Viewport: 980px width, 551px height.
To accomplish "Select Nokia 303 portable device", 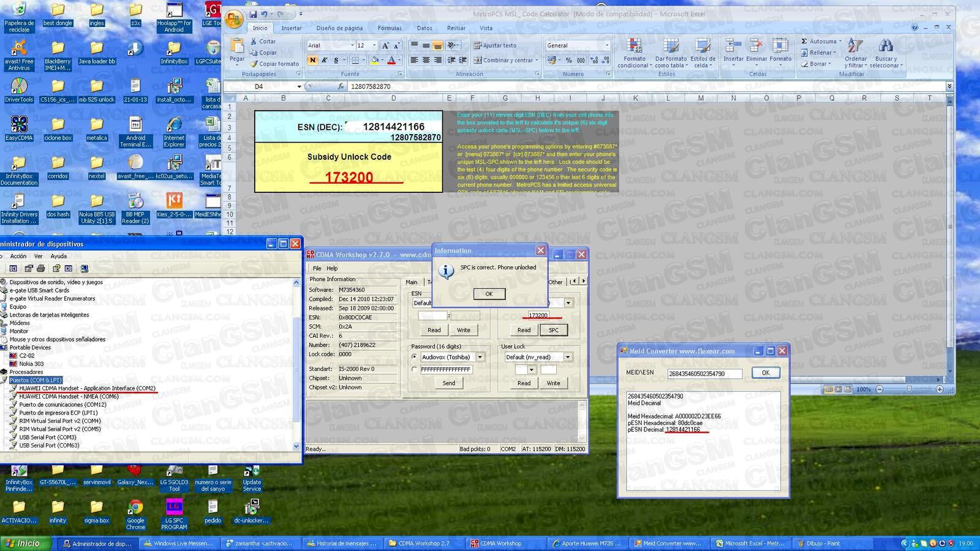I will [31, 364].
